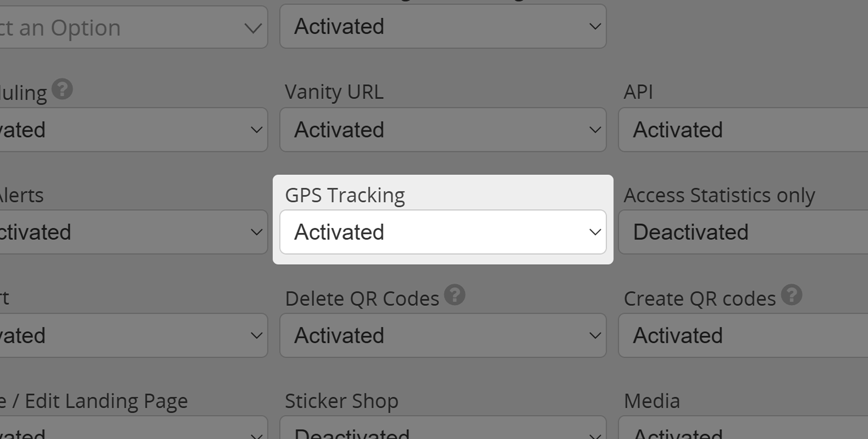Viewport: 868px width, 439px height.
Task: Click the GPS Tracking label text
Action: pos(345,195)
